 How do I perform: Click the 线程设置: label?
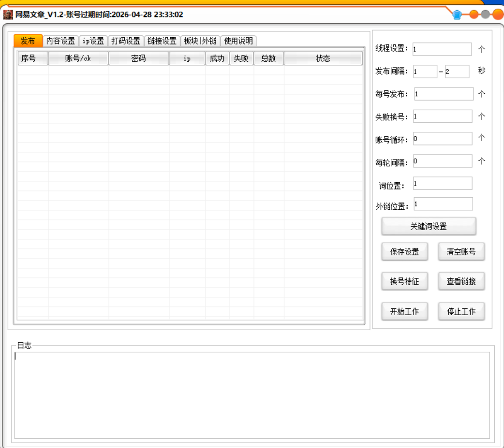(x=391, y=49)
